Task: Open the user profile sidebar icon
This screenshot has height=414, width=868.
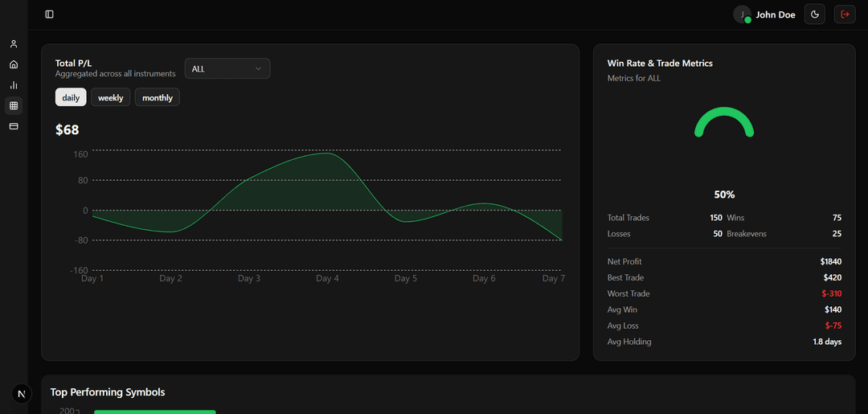Action: [x=14, y=44]
